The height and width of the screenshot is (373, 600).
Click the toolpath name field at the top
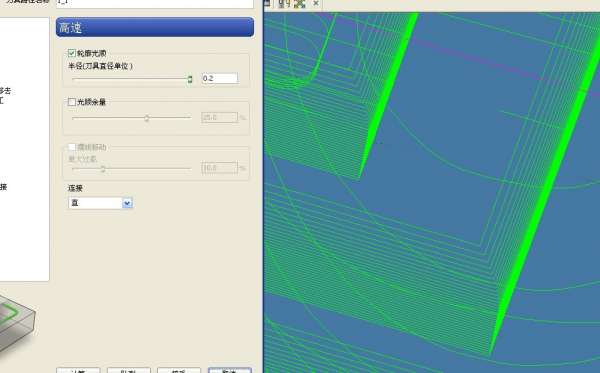click(155, 3)
